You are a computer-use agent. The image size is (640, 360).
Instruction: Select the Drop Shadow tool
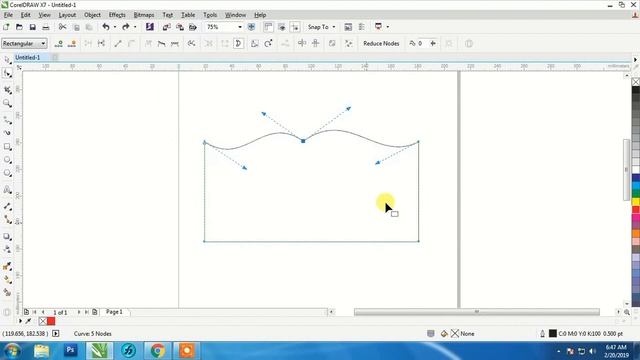tap(7, 236)
